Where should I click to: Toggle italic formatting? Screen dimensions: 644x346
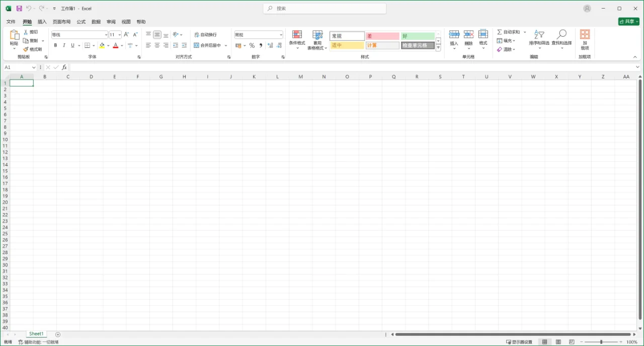click(64, 45)
